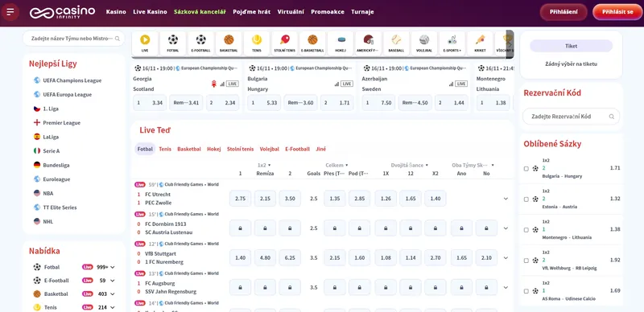
Task: Expand the Fotbal section in Nabídka
Action: [x=112, y=267]
